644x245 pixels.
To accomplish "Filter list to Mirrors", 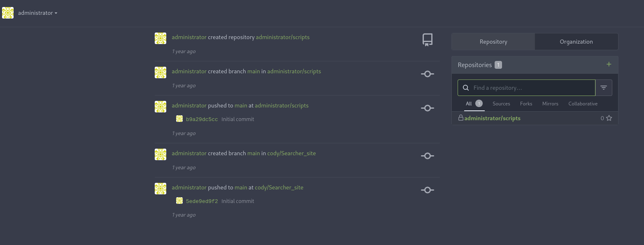I will (x=550, y=104).
